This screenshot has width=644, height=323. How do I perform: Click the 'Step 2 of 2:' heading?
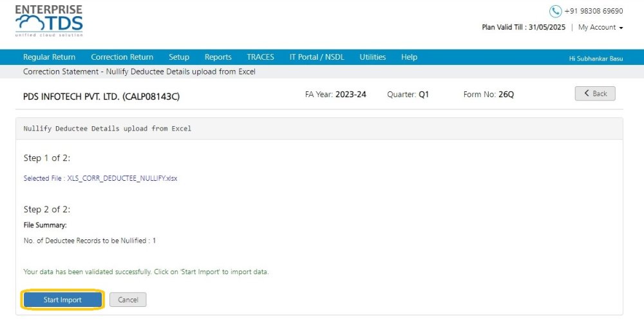click(x=47, y=209)
